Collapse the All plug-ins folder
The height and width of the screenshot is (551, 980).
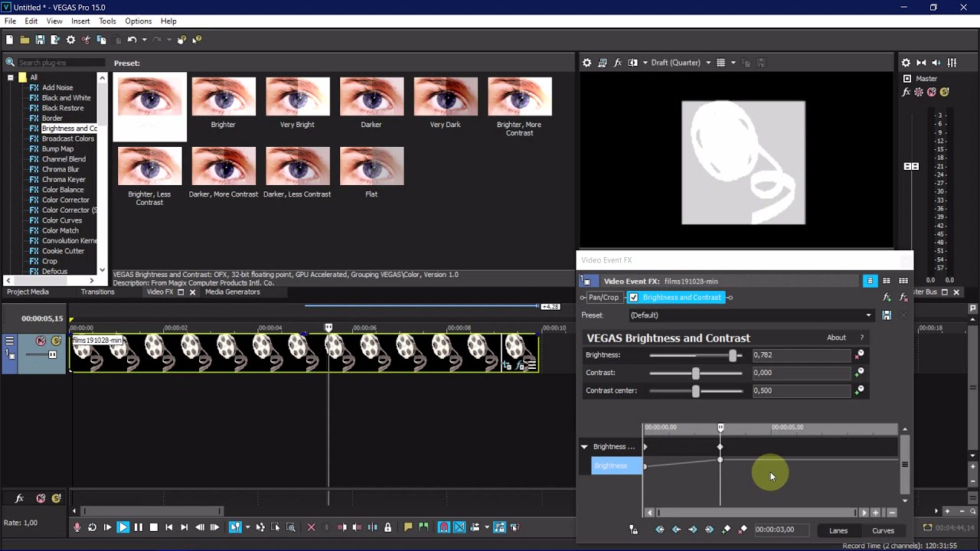(x=11, y=77)
